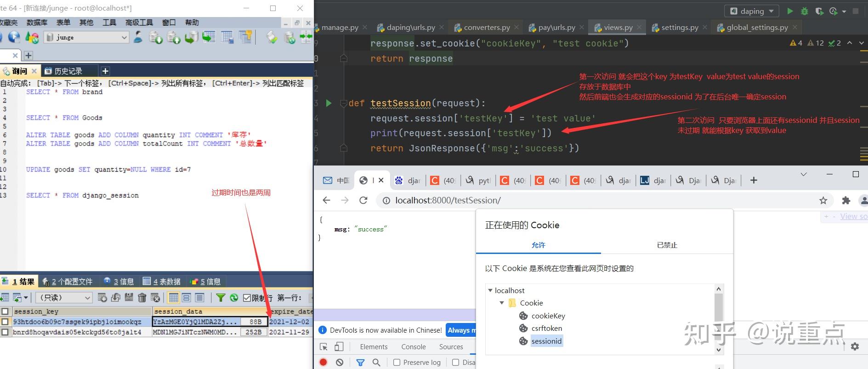Click the browser reload button

363,200
